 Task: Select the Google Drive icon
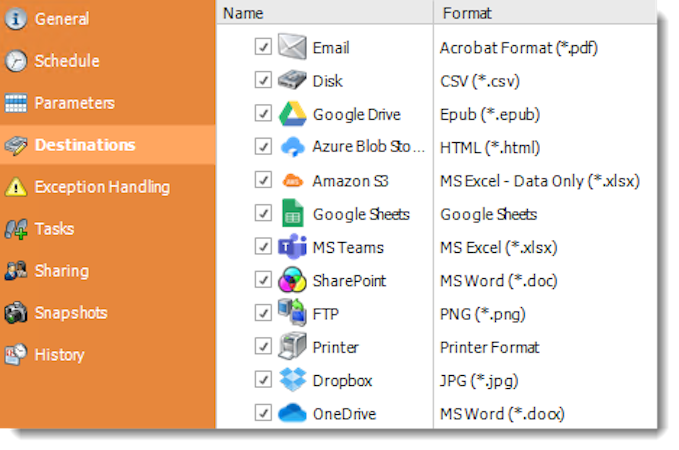coord(292,114)
